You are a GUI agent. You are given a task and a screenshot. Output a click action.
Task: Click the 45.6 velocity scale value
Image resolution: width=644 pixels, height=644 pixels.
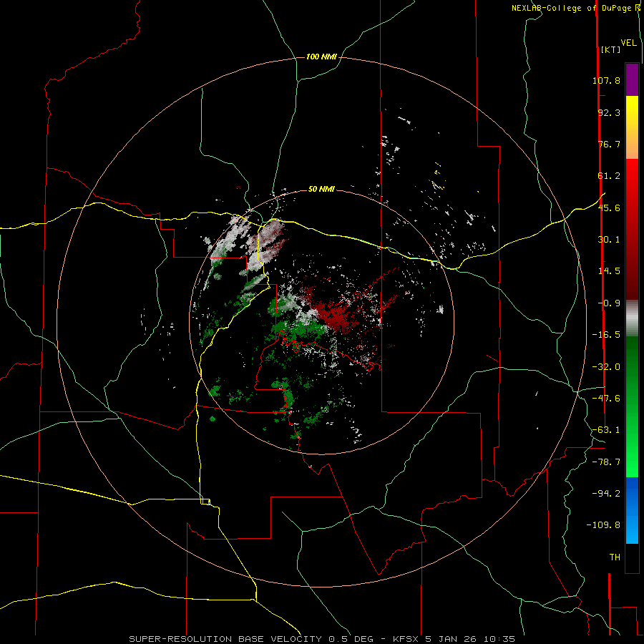609,208
